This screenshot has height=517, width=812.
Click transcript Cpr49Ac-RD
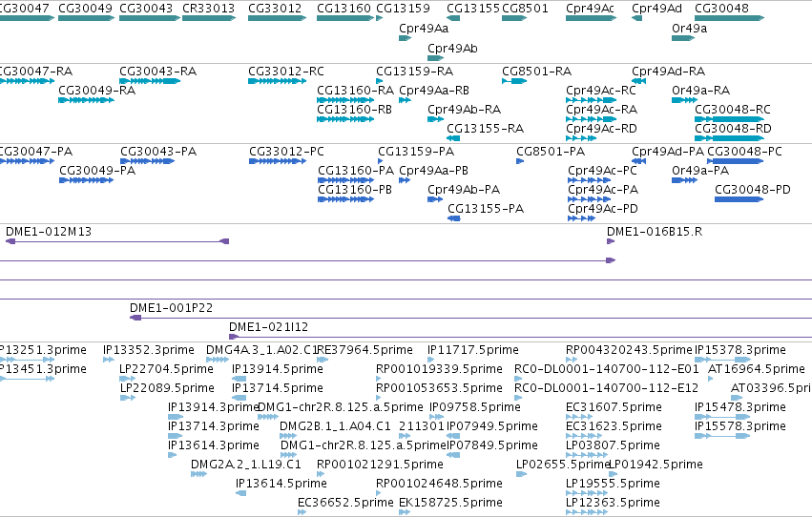(x=581, y=138)
